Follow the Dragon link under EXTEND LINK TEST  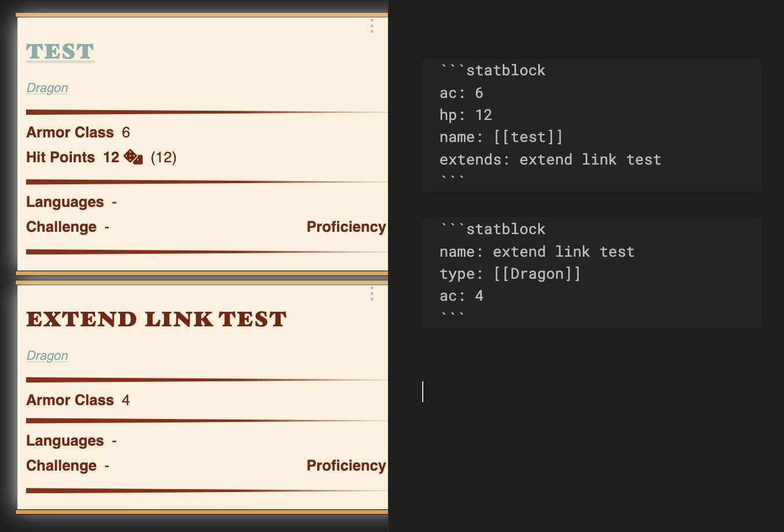46,355
